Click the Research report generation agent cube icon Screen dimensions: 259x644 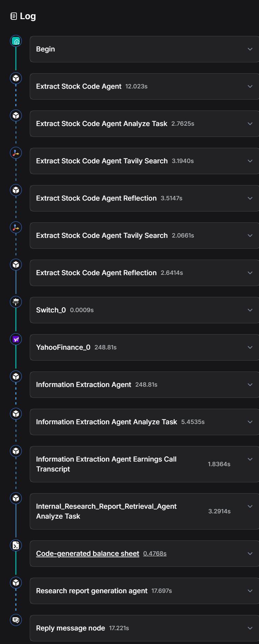pyautogui.click(x=16, y=583)
